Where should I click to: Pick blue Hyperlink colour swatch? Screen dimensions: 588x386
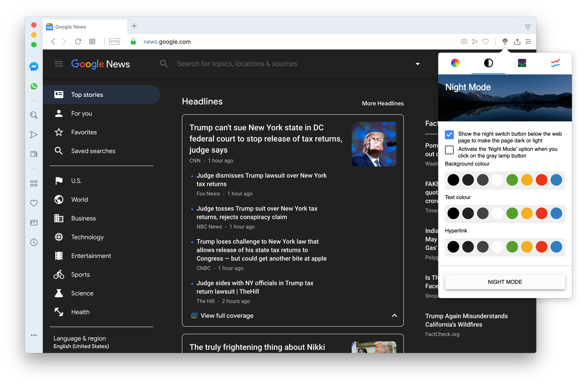556,247
